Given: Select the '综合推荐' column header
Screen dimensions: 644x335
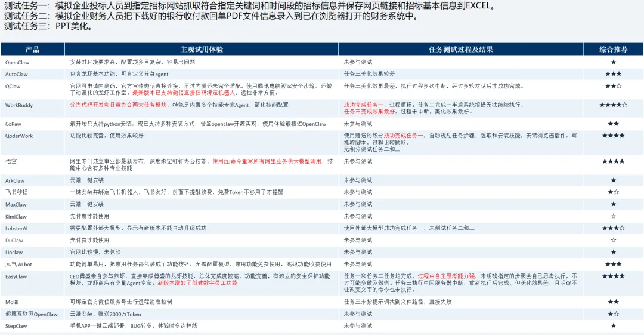Looking at the screenshot, I should tap(613, 50).
